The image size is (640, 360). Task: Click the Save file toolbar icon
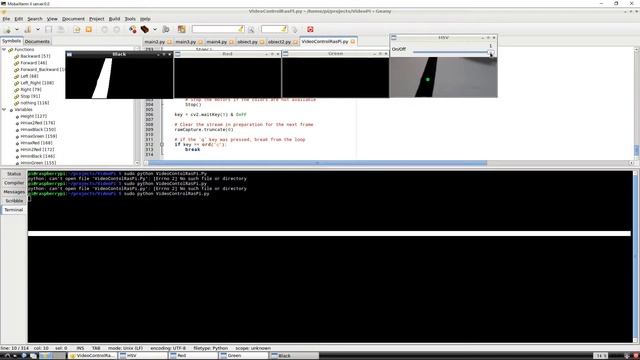[x=49, y=29]
